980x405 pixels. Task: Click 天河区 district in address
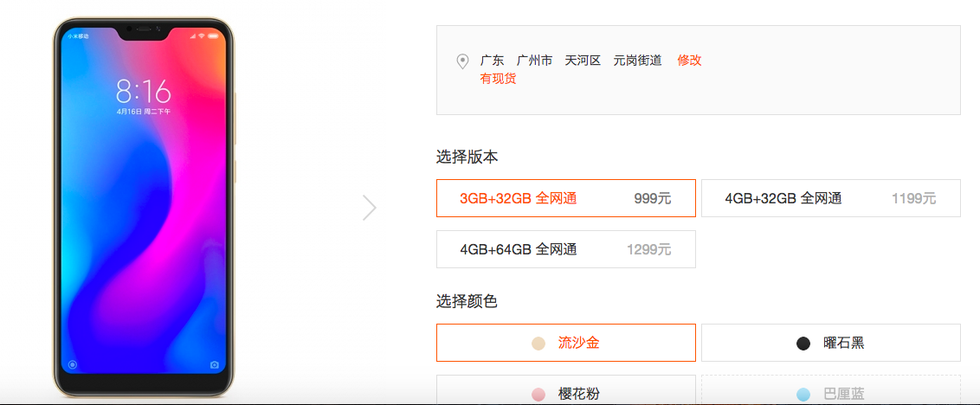coord(583,61)
